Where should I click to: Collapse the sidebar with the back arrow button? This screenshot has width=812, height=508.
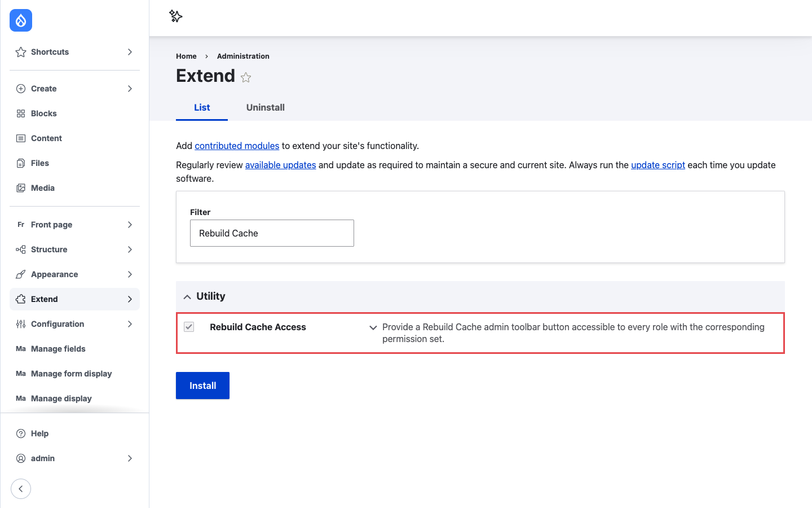[x=21, y=489]
